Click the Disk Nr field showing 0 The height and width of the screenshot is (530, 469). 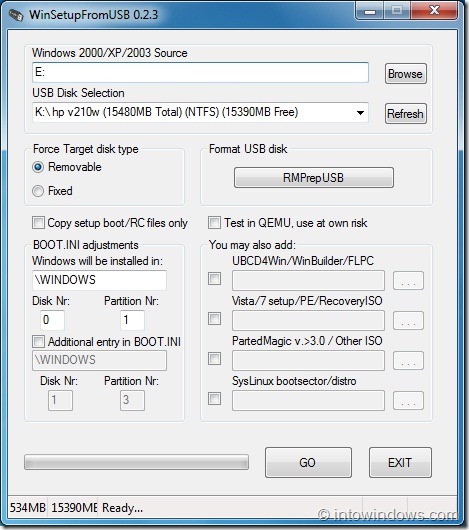pos(52,320)
